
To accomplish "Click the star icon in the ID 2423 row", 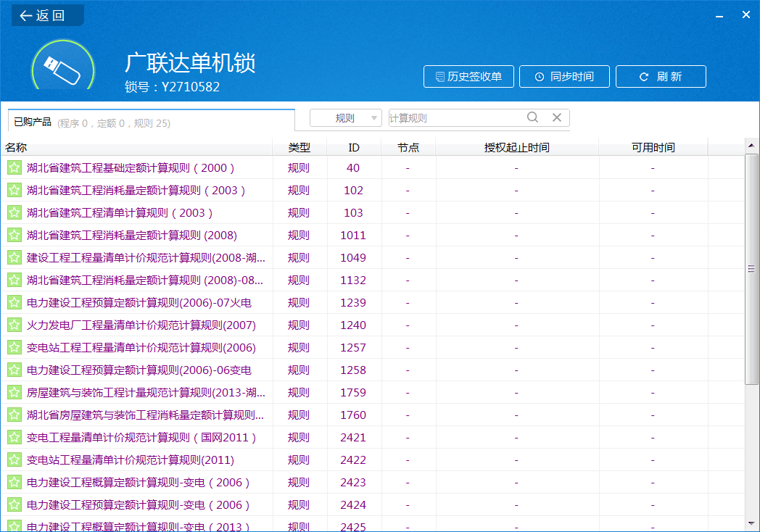I will click(x=14, y=482).
